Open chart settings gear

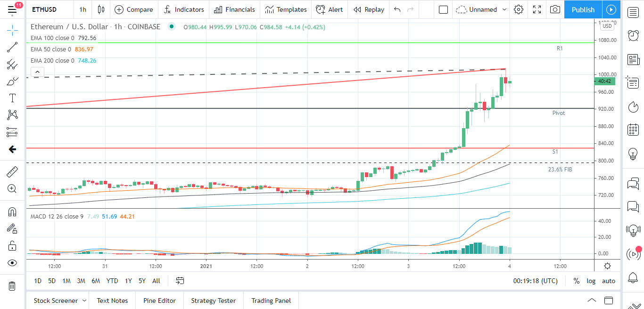click(519, 9)
